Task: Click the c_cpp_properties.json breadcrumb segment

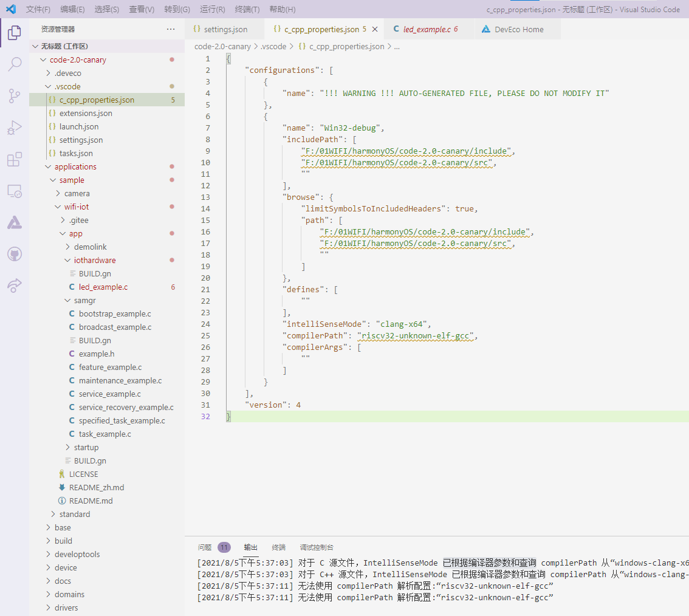Action: coord(346,47)
